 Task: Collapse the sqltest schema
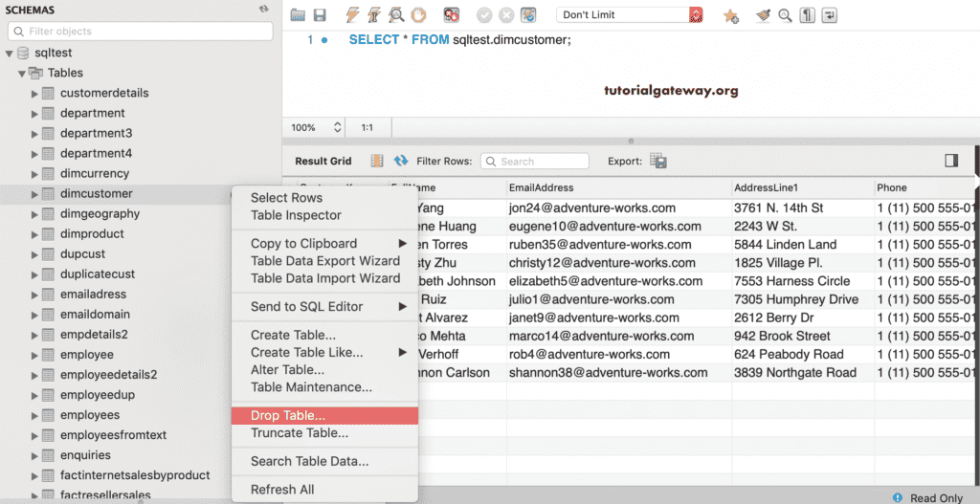pos(10,54)
